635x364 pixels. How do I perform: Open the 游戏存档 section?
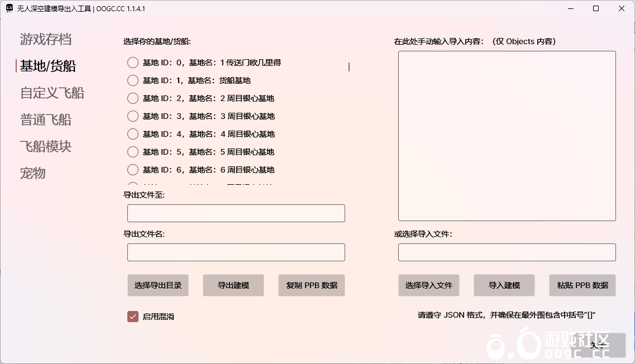tap(46, 39)
